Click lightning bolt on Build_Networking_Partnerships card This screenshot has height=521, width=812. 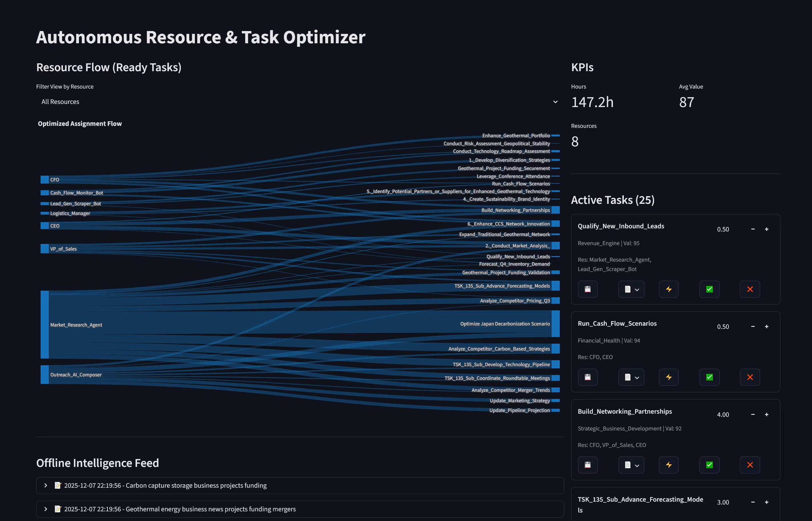668,465
